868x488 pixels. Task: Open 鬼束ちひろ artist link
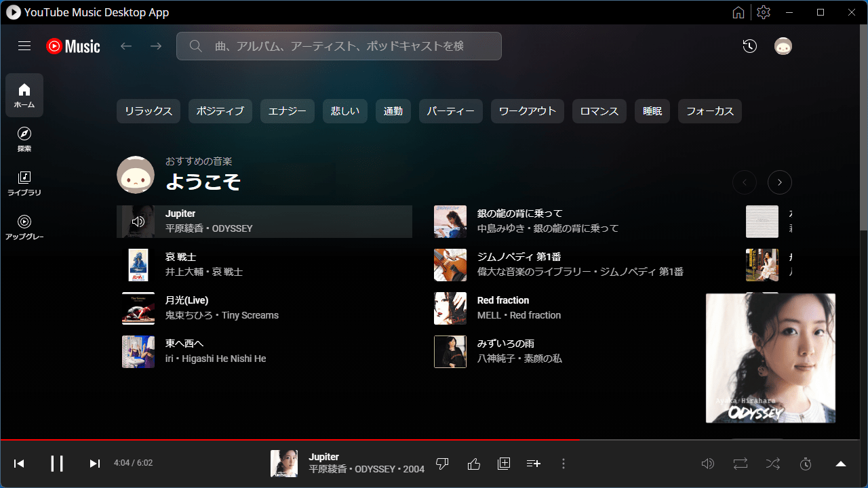189,315
